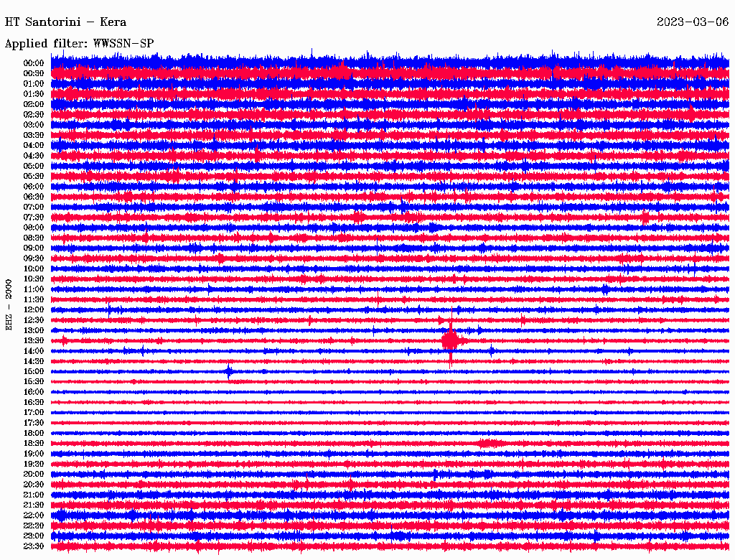Select the 18:00 time label

click(x=34, y=434)
